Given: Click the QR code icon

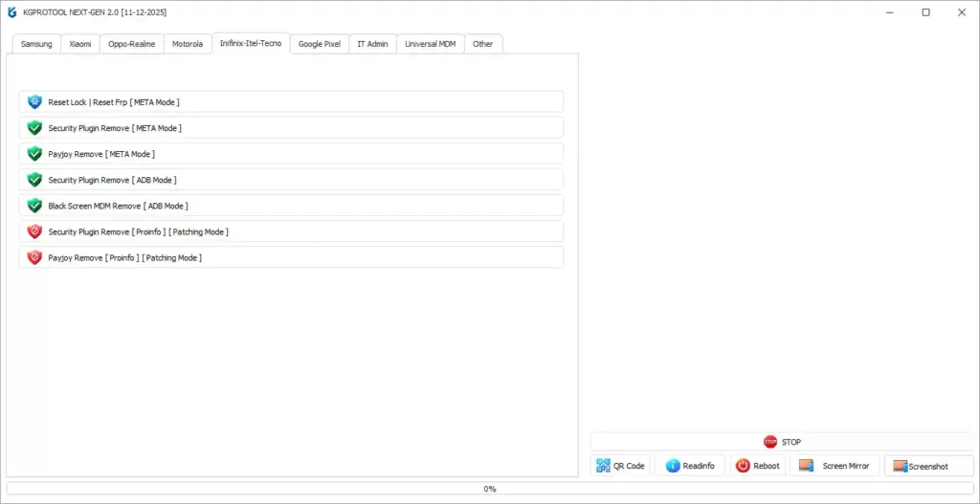Looking at the screenshot, I should [x=603, y=466].
